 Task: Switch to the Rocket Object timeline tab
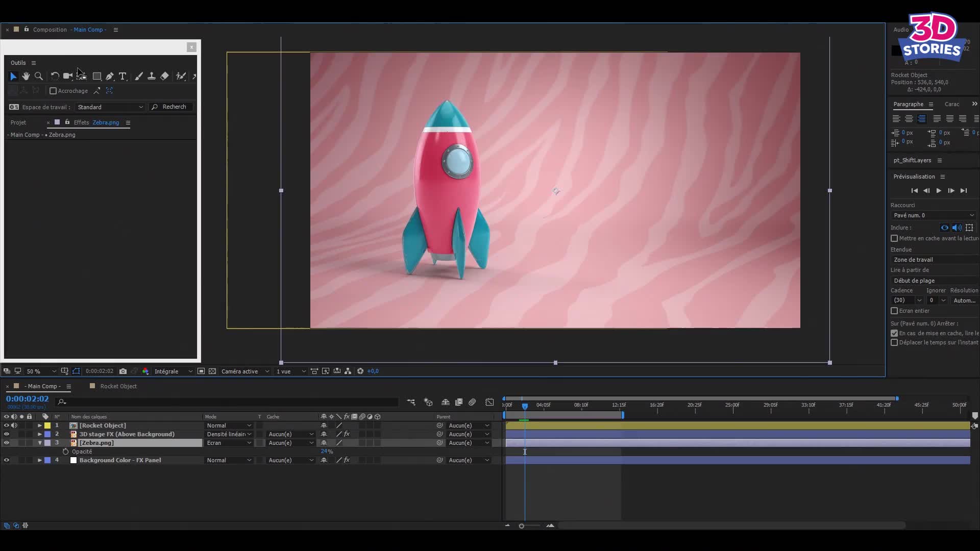coord(118,386)
